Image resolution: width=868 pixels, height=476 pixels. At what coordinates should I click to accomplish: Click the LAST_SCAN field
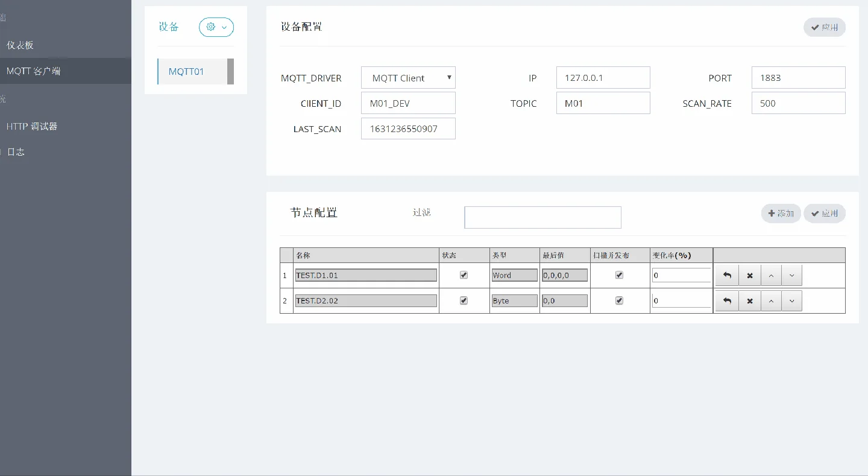click(408, 129)
